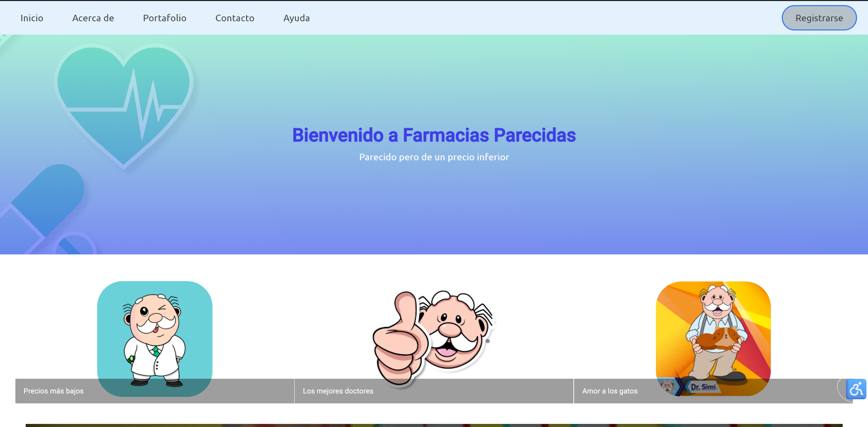The height and width of the screenshot is (427, 868).
Task: Click the 'Amor a los gatos' caption bar
Action: click(610, 391)
